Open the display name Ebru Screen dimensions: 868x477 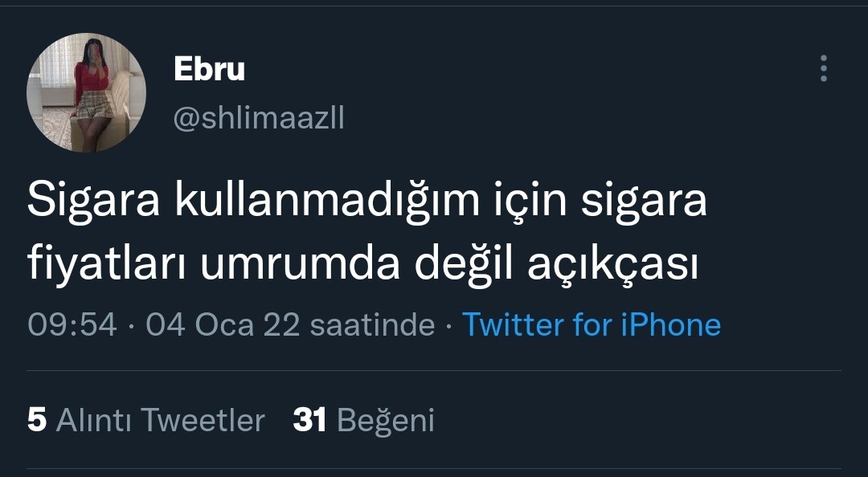(209, 70)
